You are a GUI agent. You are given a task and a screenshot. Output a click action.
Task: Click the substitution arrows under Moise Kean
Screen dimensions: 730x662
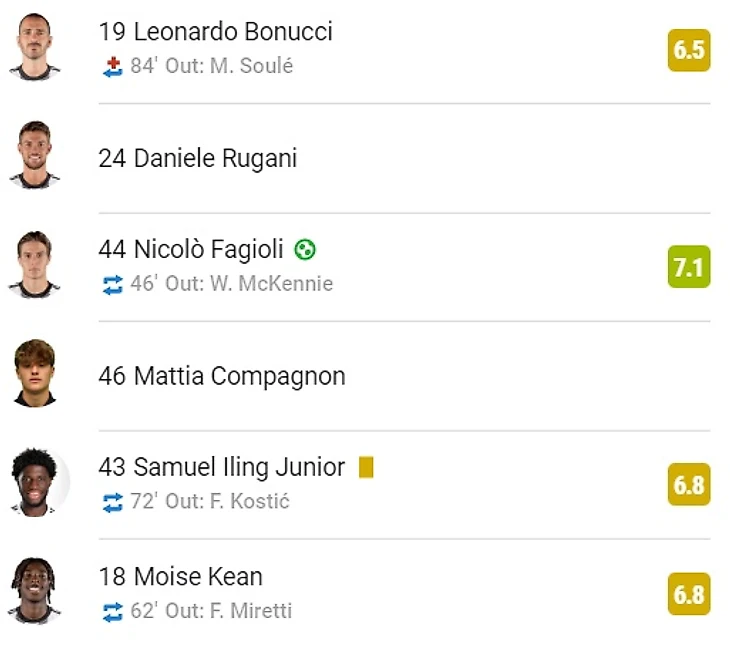pos(112,611)
